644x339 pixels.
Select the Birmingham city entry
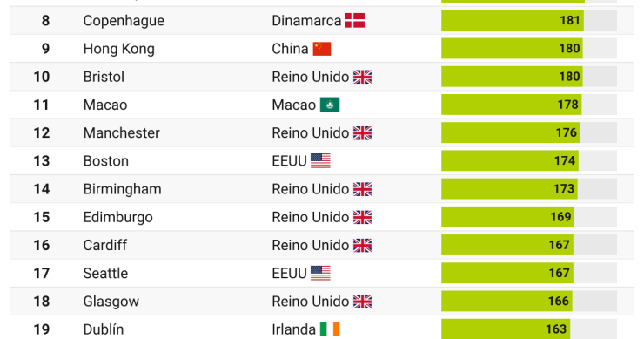point(122,189)
